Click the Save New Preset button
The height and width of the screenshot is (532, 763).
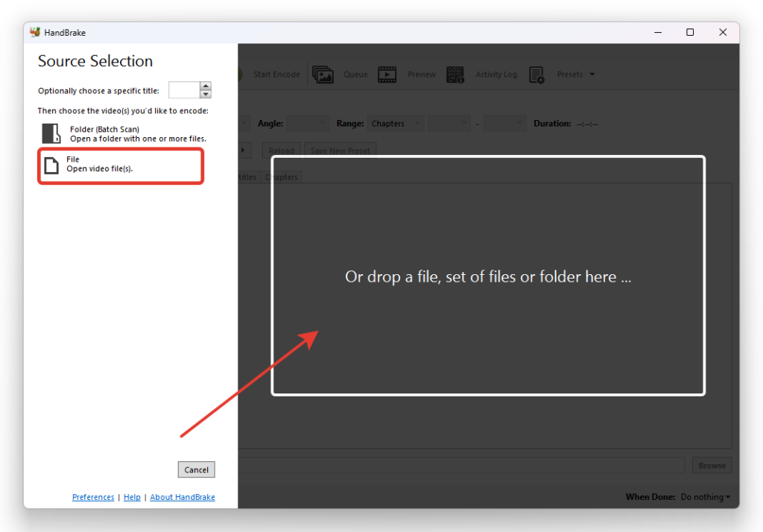click(x=340, y=151)
